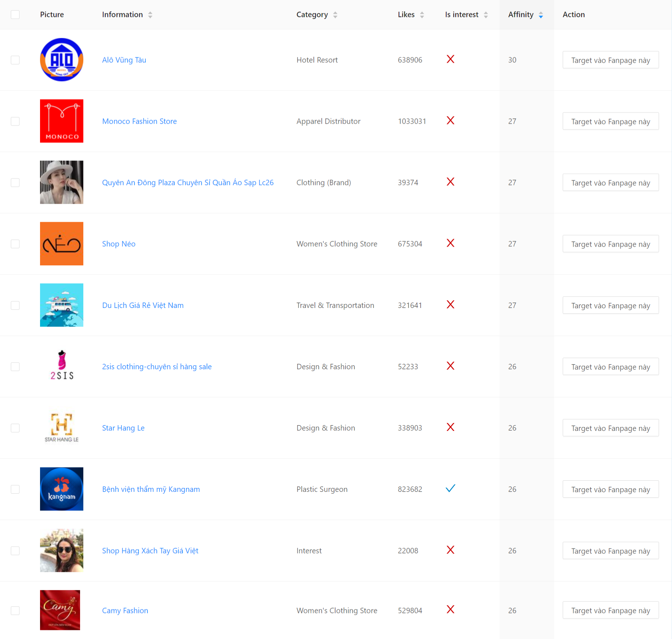This screenshot has height=639, width=672.
Task: Click the Kangnam hospital logo picture
Action: pyautogui.click(x=62, y=489)
